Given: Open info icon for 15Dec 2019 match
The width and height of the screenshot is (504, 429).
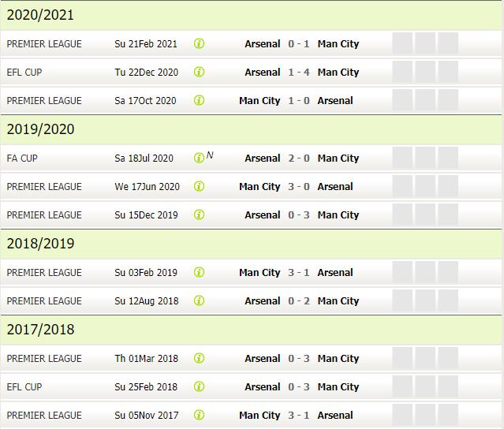Looking at the screenshot, I should click(199, 214).
